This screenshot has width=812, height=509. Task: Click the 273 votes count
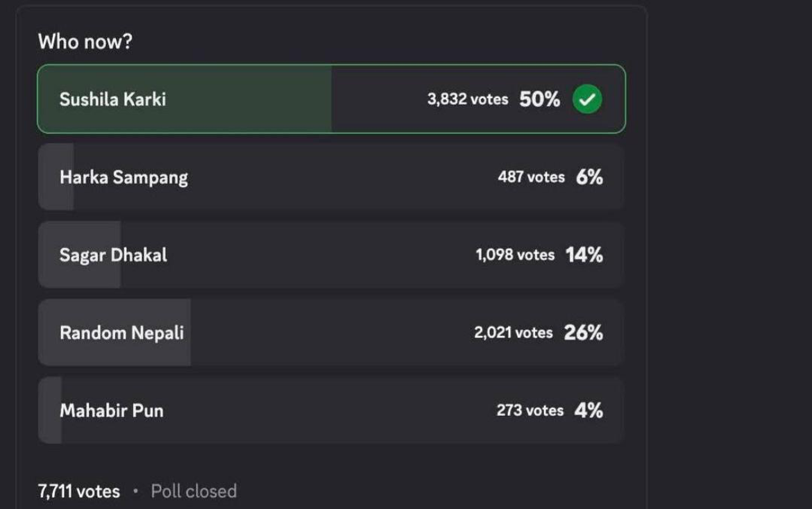530,410
